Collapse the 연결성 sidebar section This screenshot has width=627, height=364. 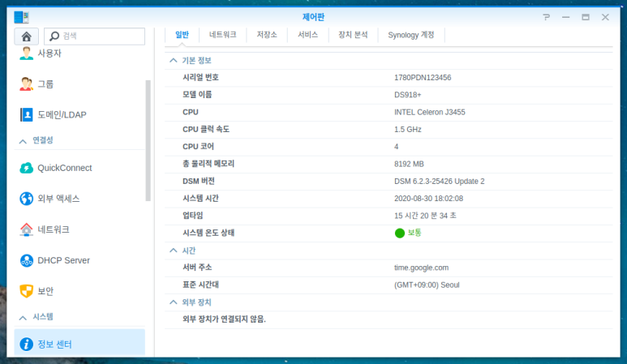pos(23,141)
